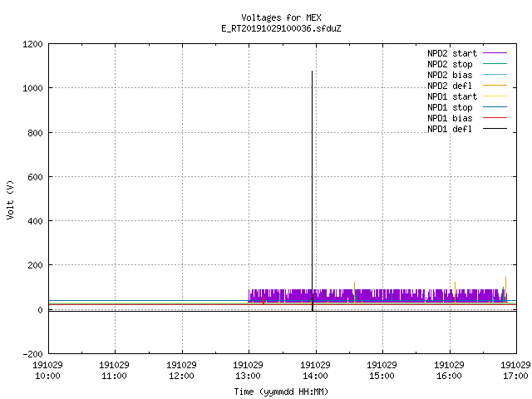532x399 pixels.
Task: Click the 200 y-axis tick label
Action: coord(35,265)
